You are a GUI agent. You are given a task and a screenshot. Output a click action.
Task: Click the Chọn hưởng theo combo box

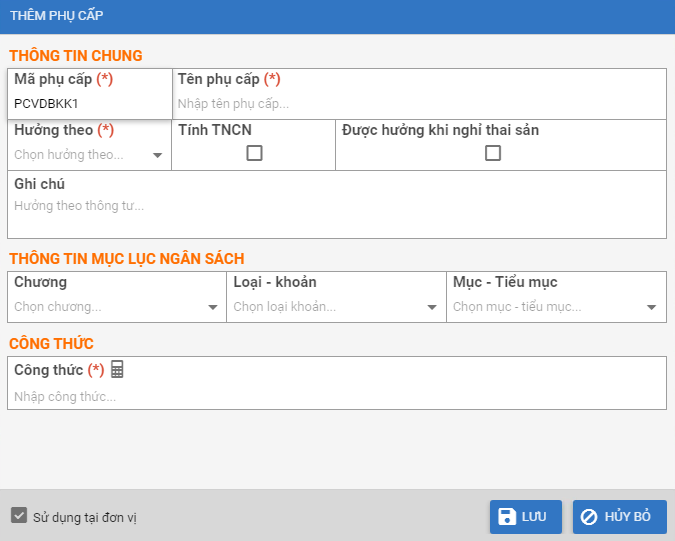point(80,155)
